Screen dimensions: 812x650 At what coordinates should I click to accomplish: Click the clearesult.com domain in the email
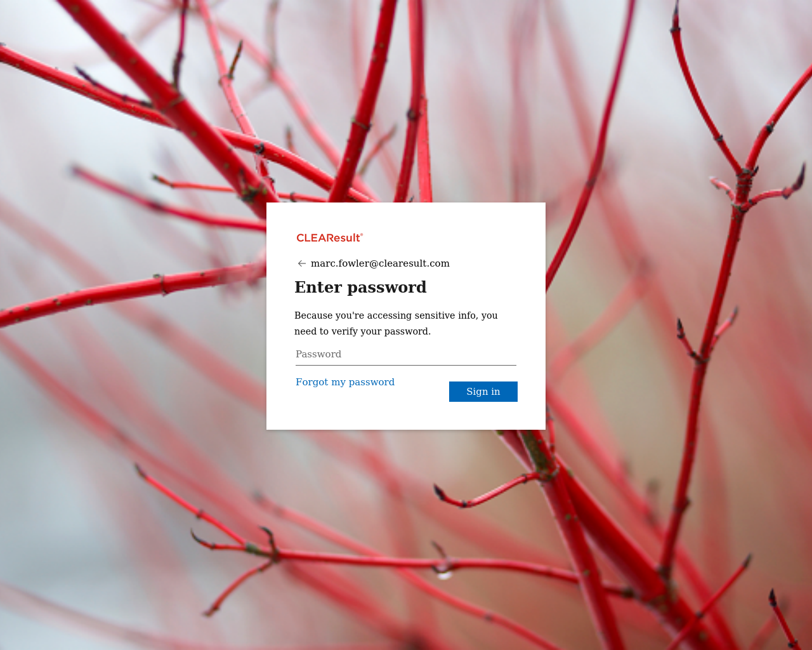(x=414, y=263)
